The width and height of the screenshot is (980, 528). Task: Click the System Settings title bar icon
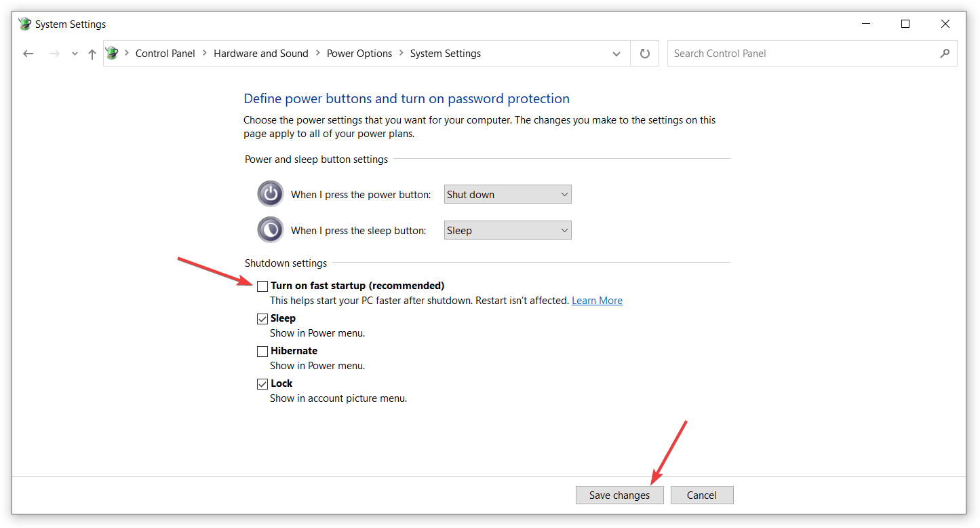click(x=25, y=24)
